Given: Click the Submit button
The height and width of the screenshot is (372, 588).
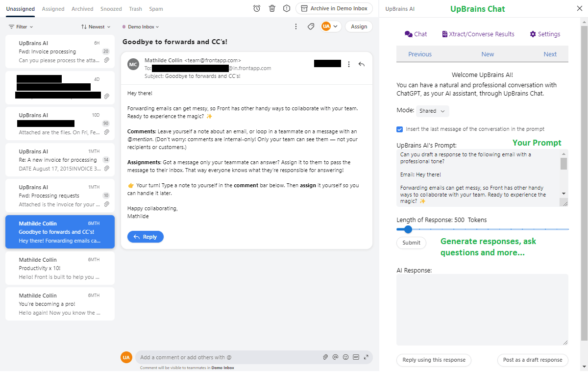Looking at the screenshot, I should [411, 243].
